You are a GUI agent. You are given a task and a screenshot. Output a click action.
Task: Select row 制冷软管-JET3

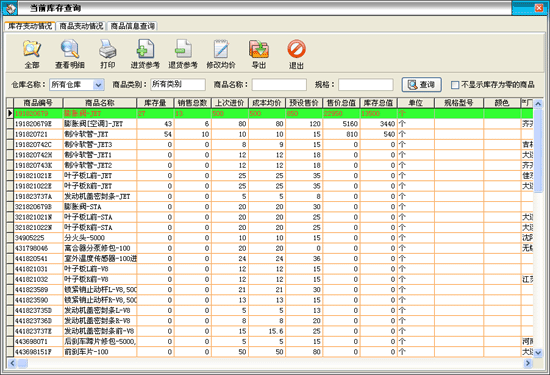click(270, 145)
